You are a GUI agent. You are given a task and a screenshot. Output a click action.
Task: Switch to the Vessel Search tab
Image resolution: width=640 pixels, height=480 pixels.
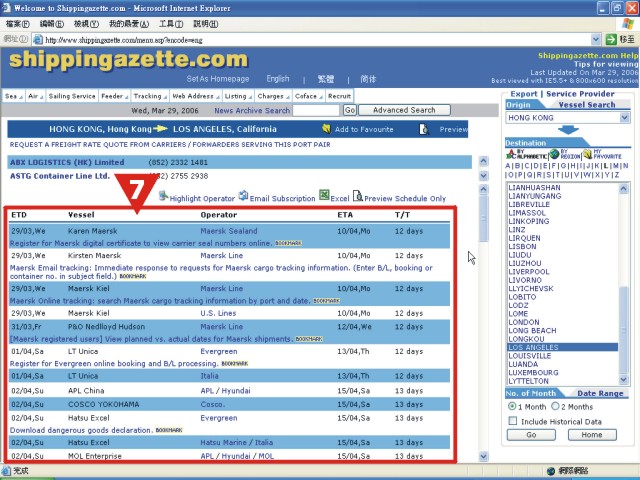click(x=587, y=105)
